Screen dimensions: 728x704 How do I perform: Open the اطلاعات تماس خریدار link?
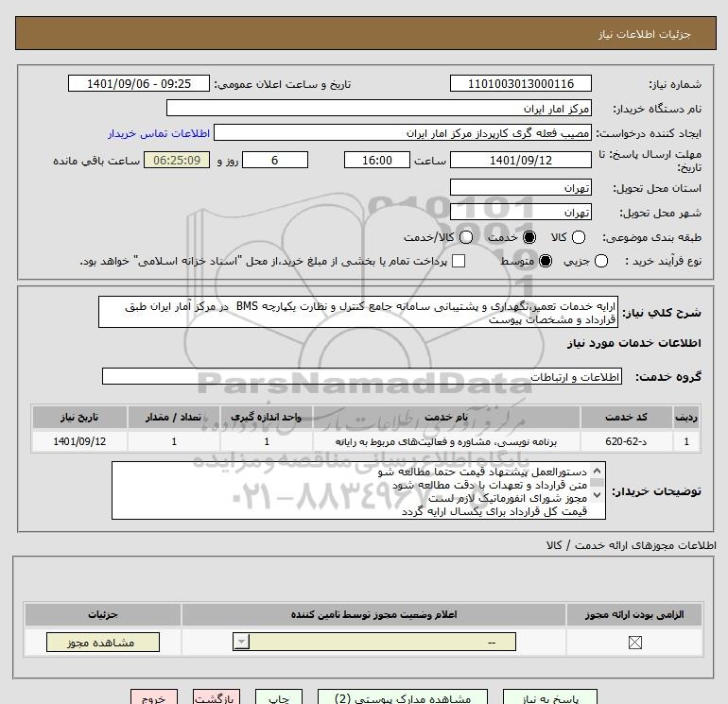(x=159, y=133)
